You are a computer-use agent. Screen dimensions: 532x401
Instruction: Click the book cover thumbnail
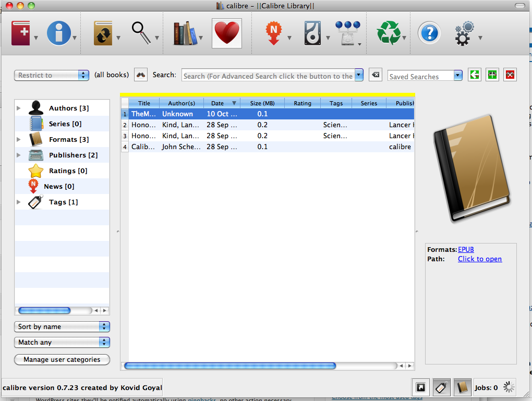472,168
